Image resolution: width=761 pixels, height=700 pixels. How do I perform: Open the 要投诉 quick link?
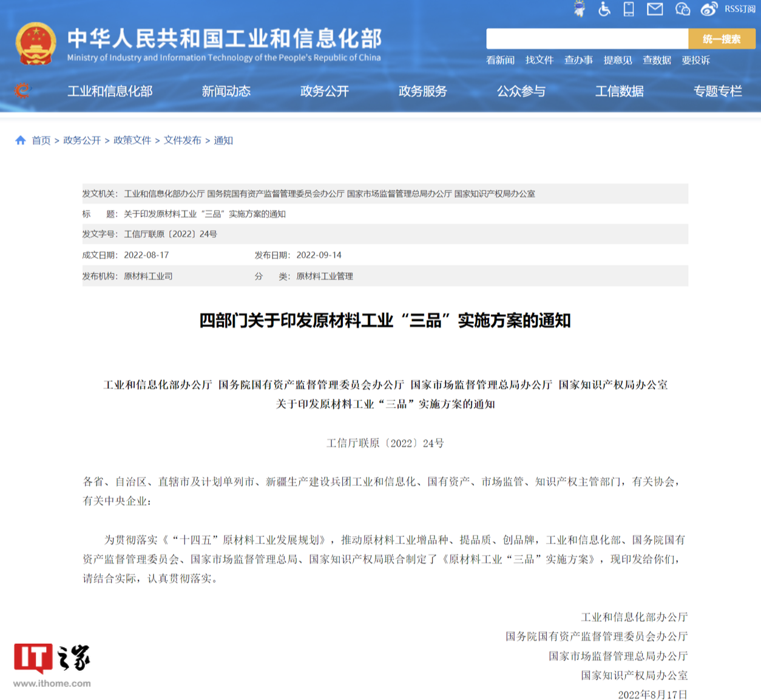[695, 60]
